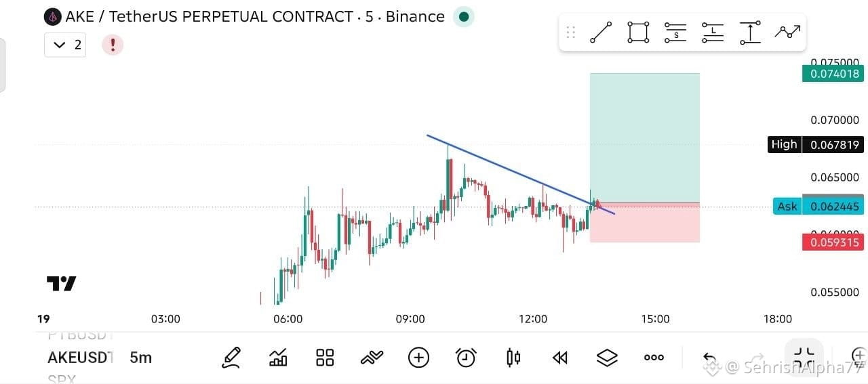Select the path polyline tool
The image size is (868, 384).
[787, 31]
